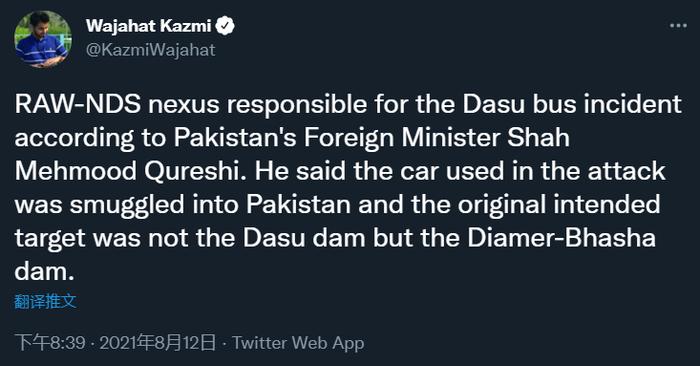Viewport: 700px width, 366px height.
Task: Click the final word "dam." of tweet
Action: point(44,272)
